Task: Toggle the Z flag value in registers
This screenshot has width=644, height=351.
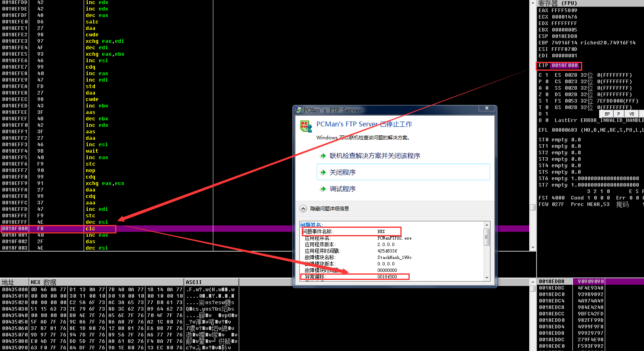Action: coord(547,95)
